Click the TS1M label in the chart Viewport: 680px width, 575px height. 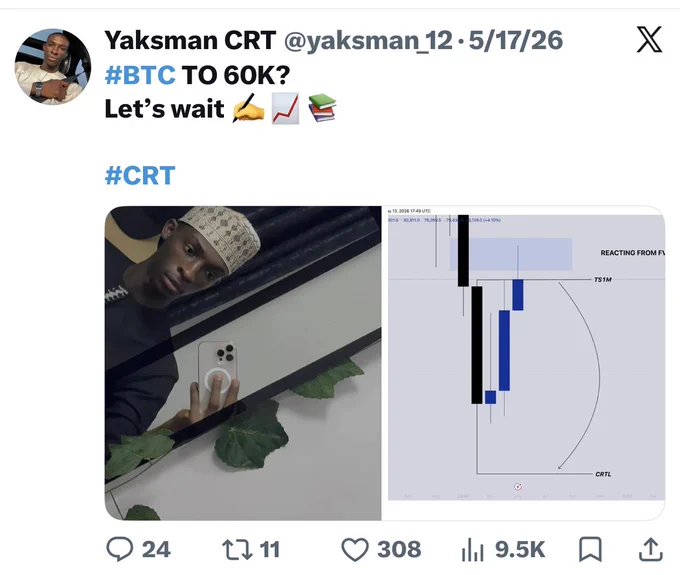(603, 280)
